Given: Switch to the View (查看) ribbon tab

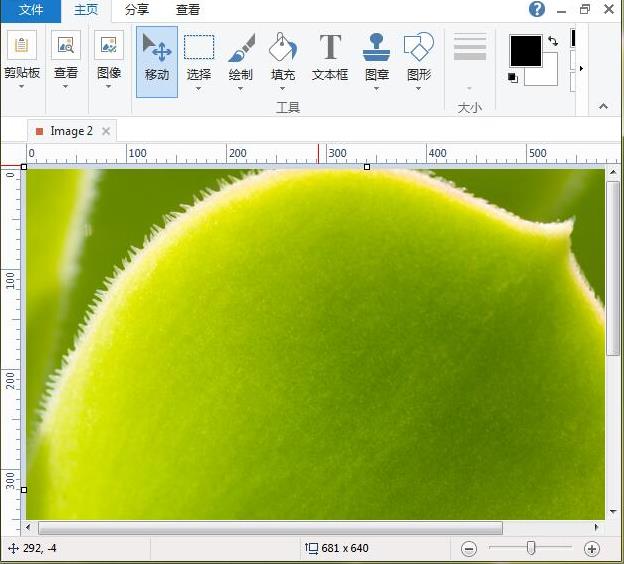Looking at the screenshot, I should tap(188, 10).
